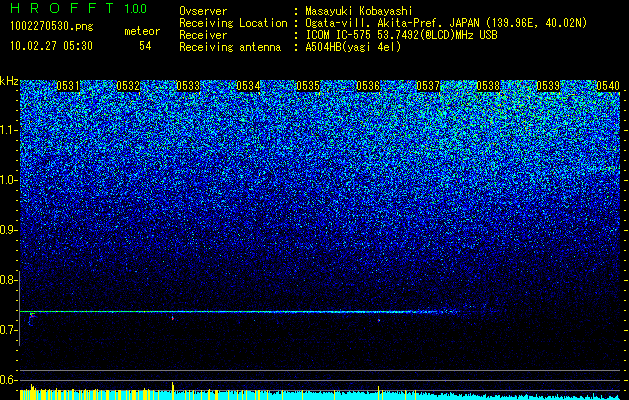Click the 0535 time marker
Screen dimensions: 629x400
coord(308,86)
